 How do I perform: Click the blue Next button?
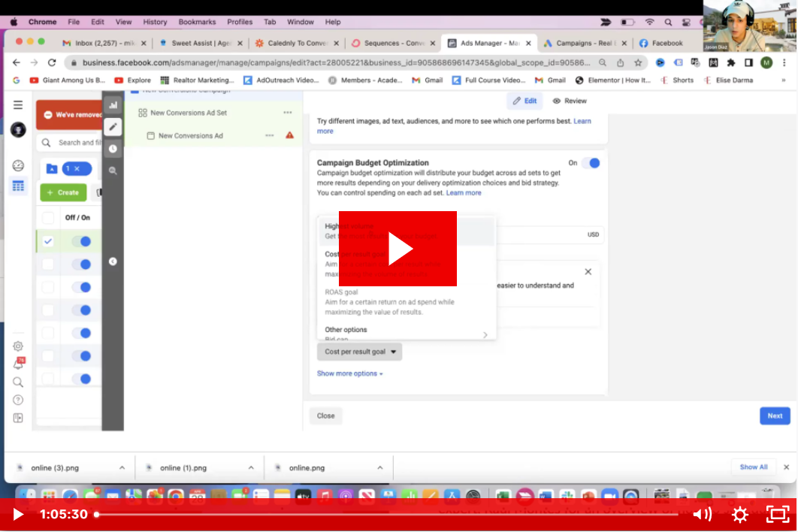coord(775,416)
